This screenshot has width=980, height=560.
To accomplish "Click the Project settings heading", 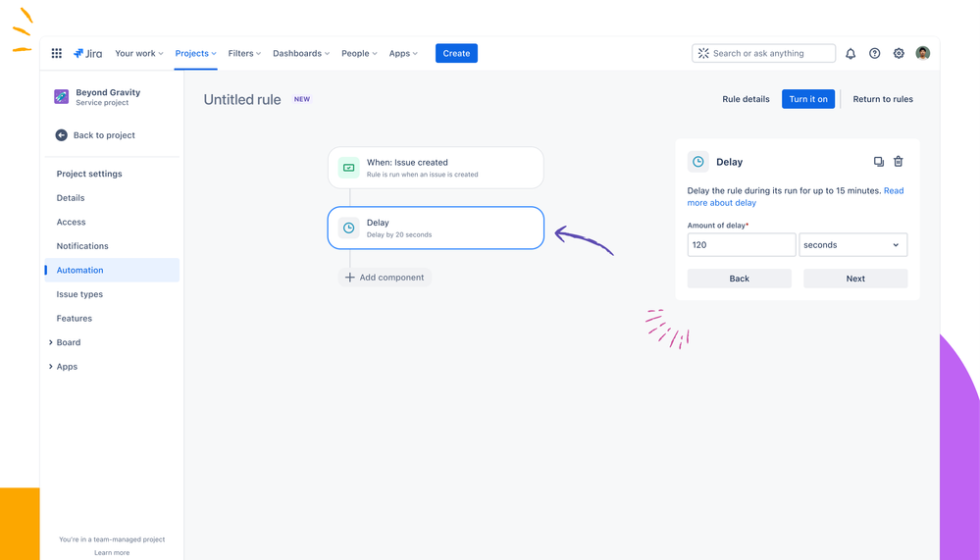I will (x=89, y=174).
